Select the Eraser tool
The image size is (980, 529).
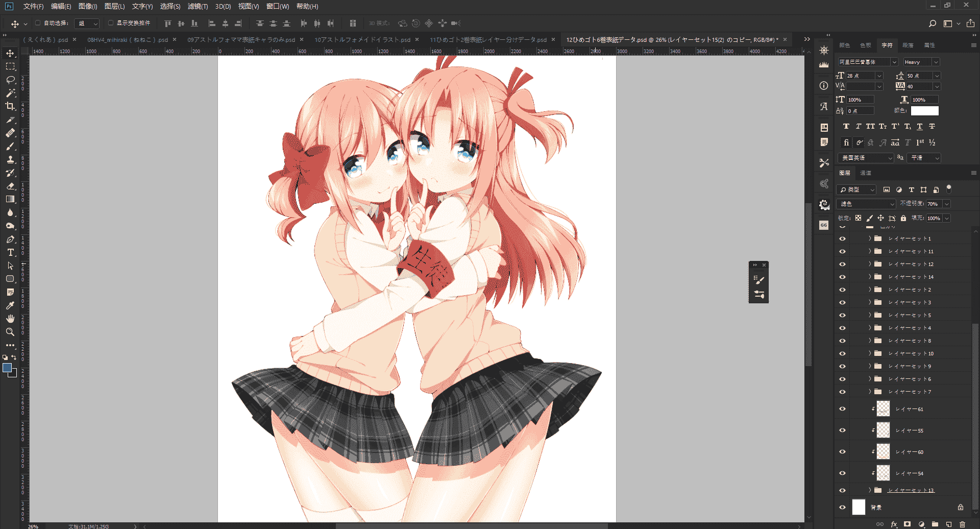[x=10, y=186]
